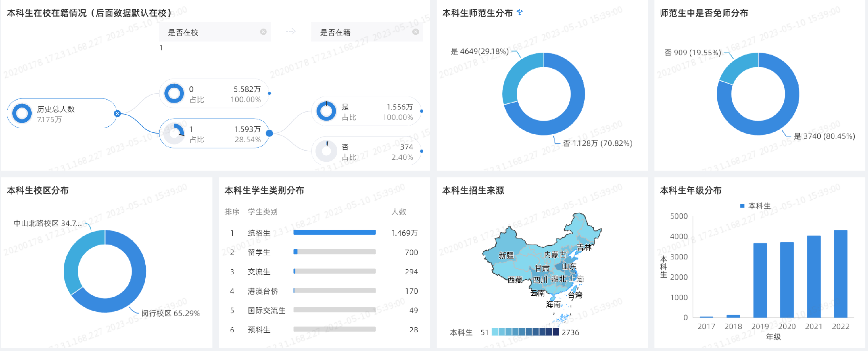Click the ring icon in the 28.54% node
This screenshot has width=868, height=351.
pos(174,134)
